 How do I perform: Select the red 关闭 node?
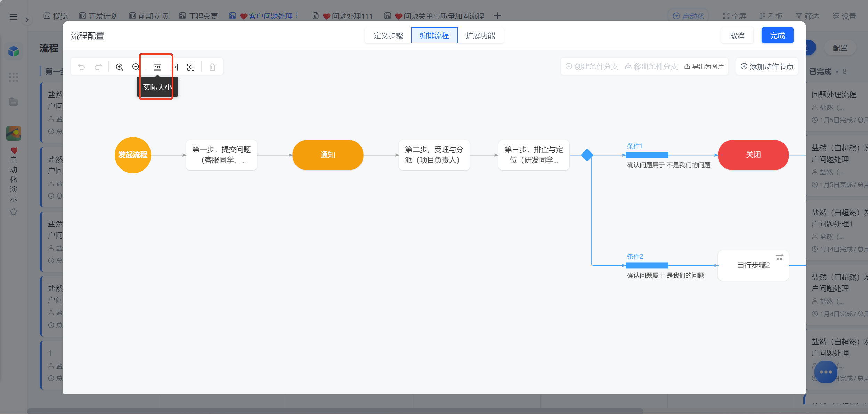[x=753, y=155]
